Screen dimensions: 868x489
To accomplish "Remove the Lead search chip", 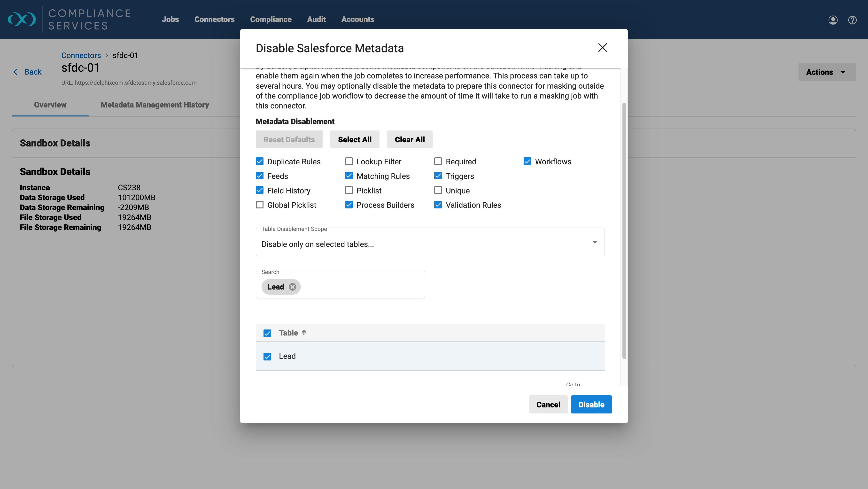I will pos(293,287).
